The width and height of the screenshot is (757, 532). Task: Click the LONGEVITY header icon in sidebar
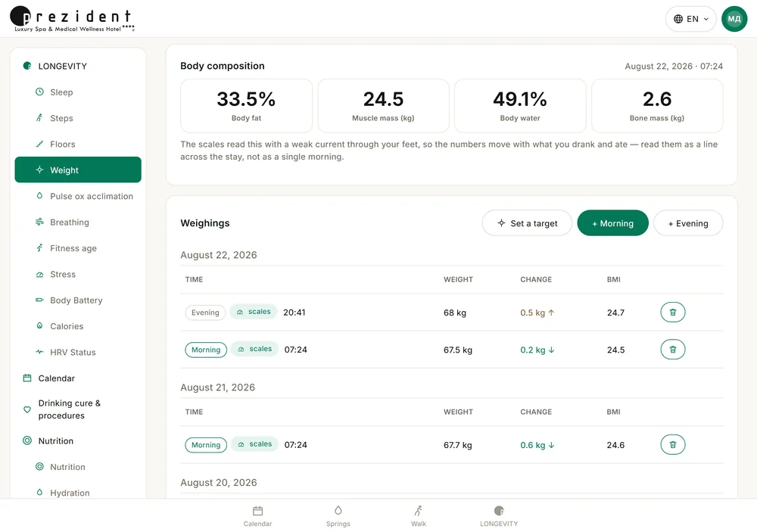click(27, 66)
